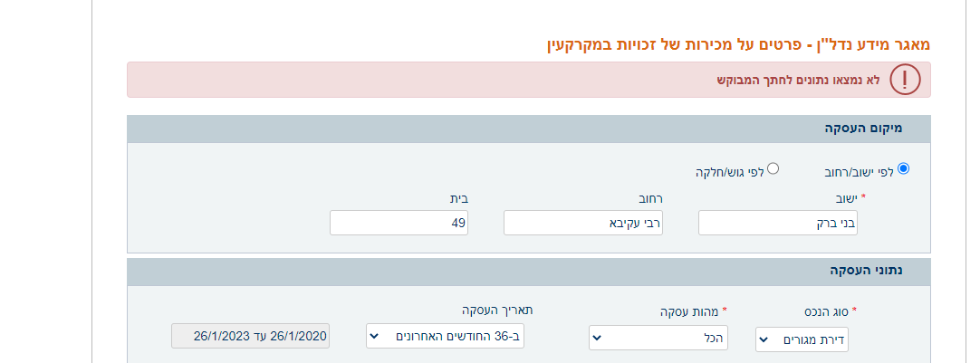
Task: Click the "נתוני העסקה" section header
Action: click(x=867, y=270)
